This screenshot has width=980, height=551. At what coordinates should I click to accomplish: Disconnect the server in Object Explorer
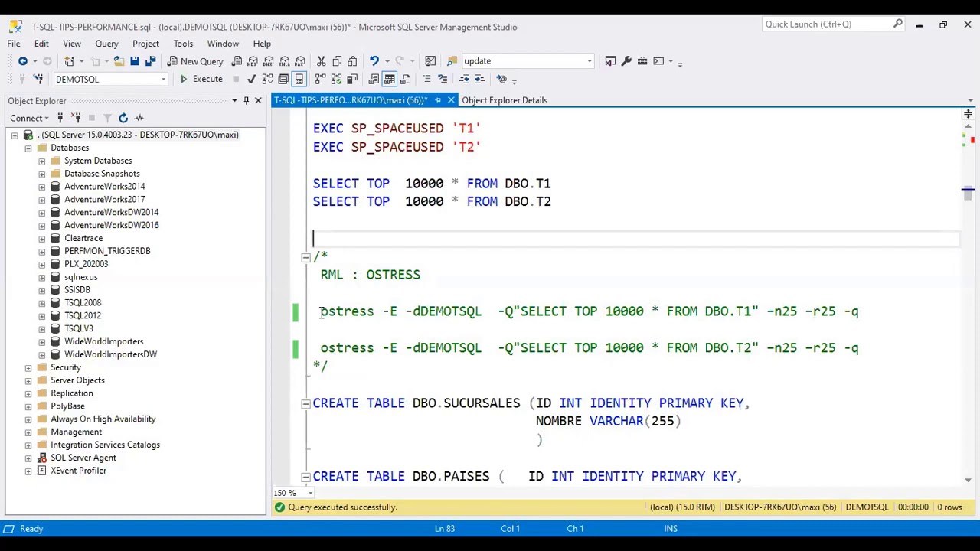77,118
